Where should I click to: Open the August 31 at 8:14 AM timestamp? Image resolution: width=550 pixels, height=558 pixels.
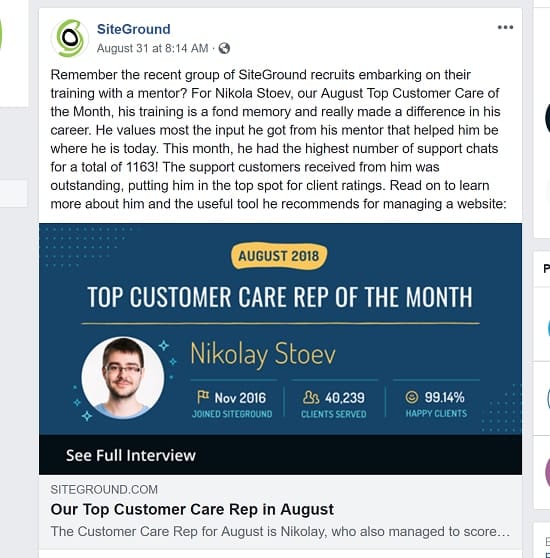[x=153, y=48]
